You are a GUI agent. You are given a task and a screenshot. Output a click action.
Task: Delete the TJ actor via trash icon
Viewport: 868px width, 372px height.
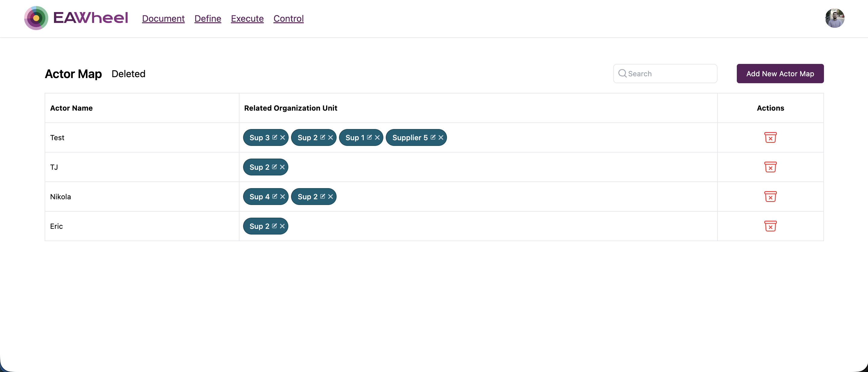tap(771, 167)
